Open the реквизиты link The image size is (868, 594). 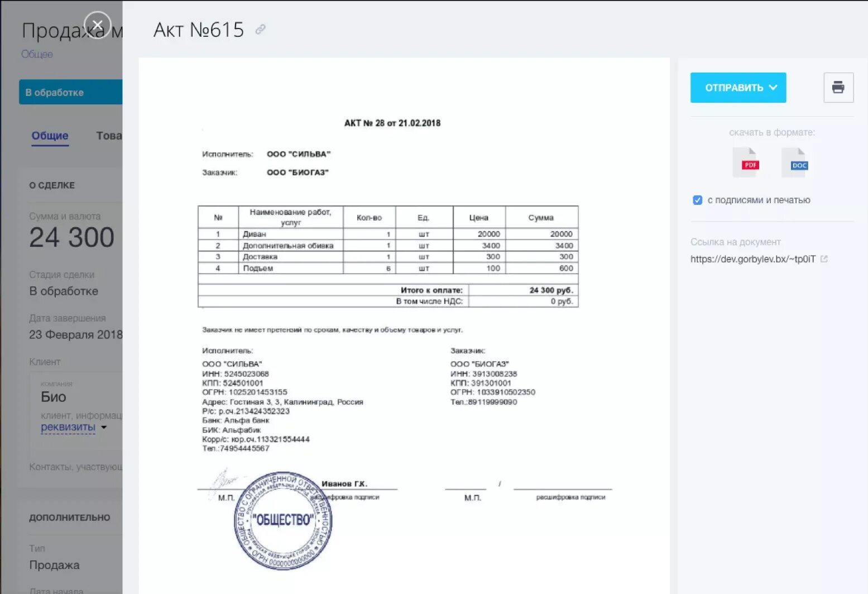coord(68,427)
